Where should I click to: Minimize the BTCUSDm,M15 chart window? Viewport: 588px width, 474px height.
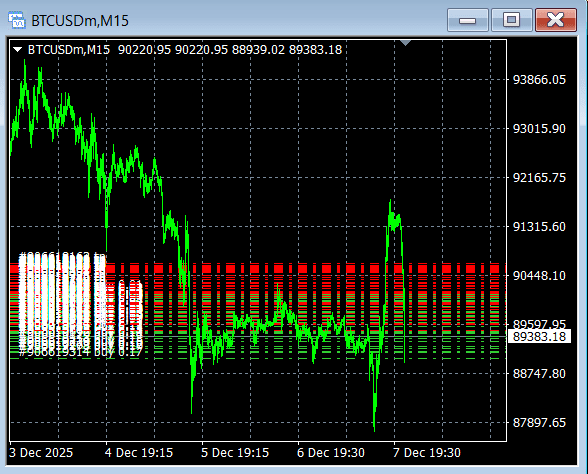(468, 20)
